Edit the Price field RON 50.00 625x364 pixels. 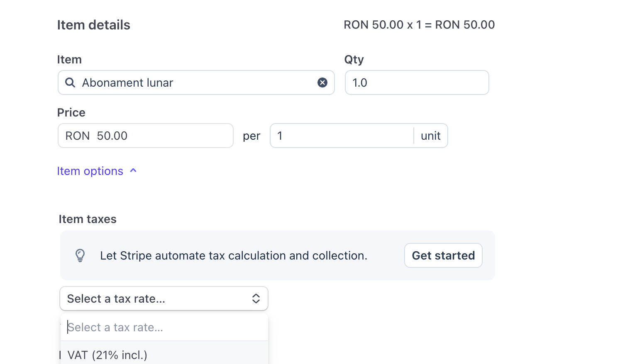(x=146, y=136)
